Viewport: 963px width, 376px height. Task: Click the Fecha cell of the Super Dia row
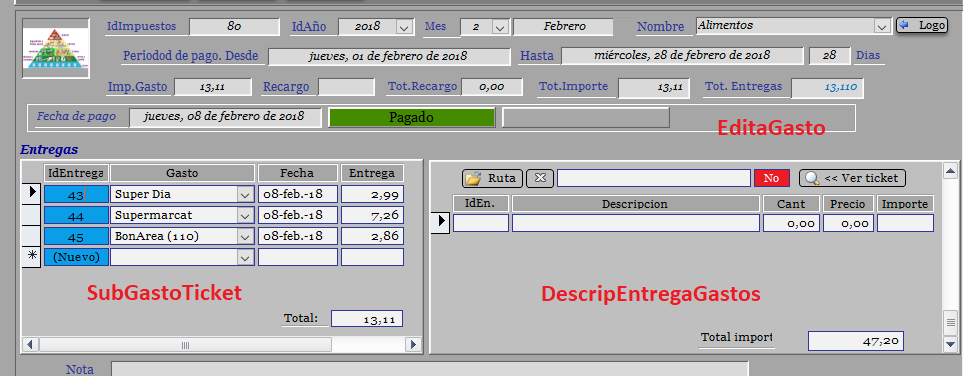click(x=298, y=195)
